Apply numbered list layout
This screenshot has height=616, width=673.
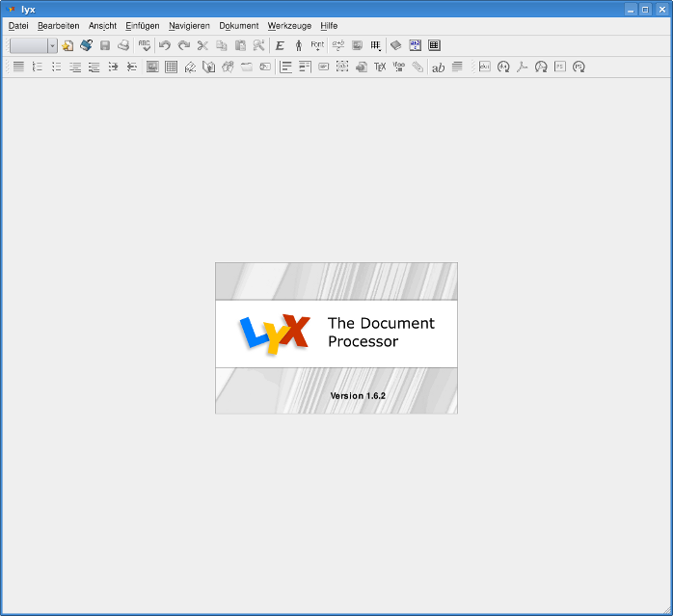tap(38, 67)
